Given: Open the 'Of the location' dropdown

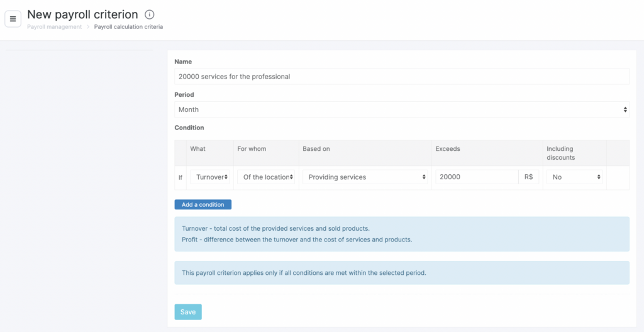Looking at the screenshot, I should tap(266, 177).
